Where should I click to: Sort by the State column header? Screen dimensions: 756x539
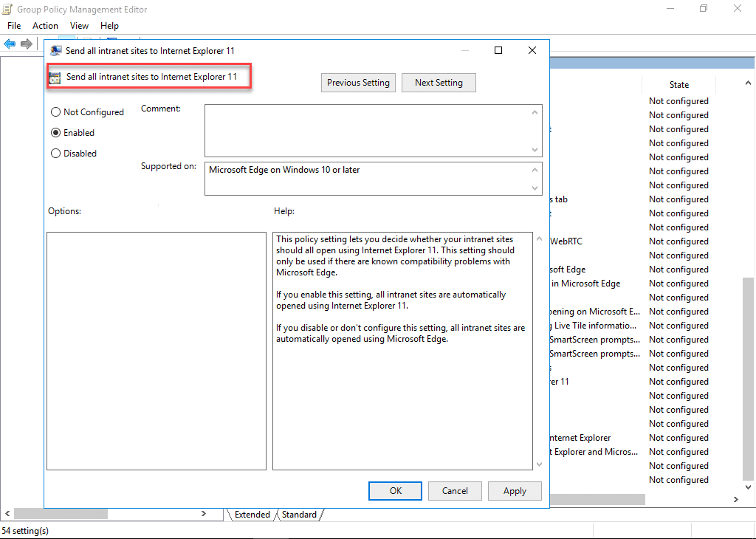[x=679, y=85]
